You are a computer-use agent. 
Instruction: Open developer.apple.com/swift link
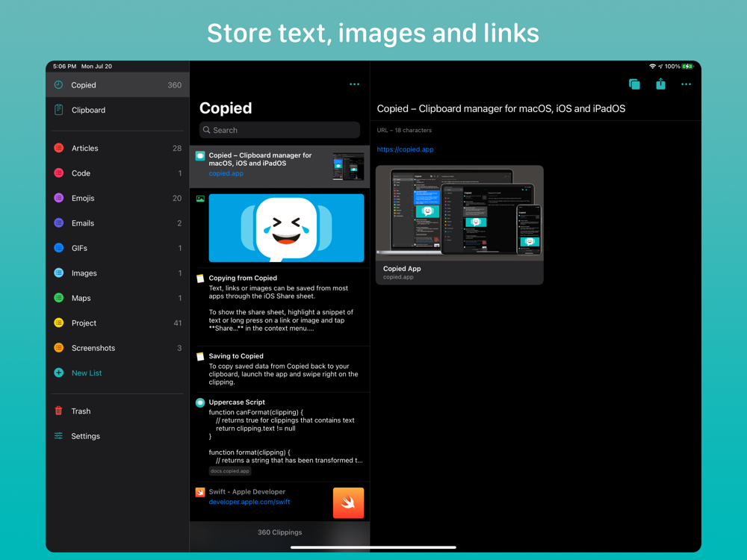[x=249, y=502]
